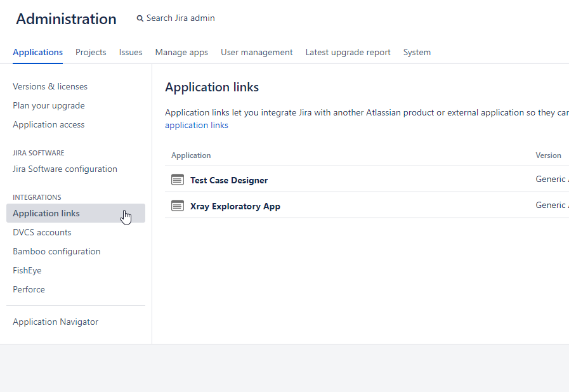Click the INTEGRATIONS section label
Viewport: 569px width, 392px height.
(x=37, y=197)
